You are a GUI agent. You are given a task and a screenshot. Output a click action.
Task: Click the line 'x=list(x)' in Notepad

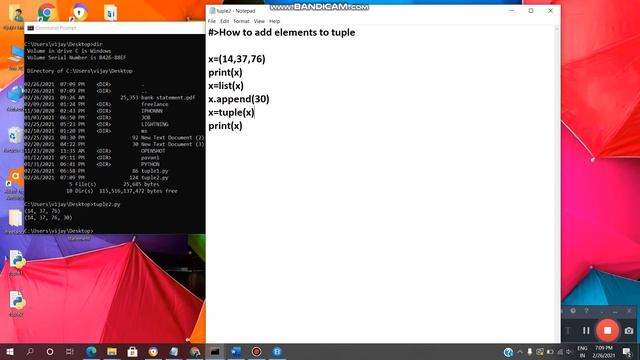point(226,86)
